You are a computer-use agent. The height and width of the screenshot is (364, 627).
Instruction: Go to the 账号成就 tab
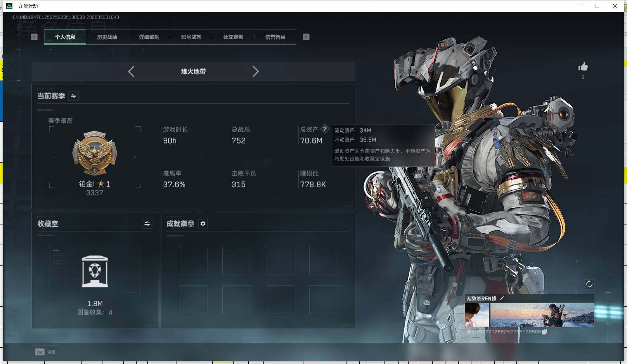point(191,37)
